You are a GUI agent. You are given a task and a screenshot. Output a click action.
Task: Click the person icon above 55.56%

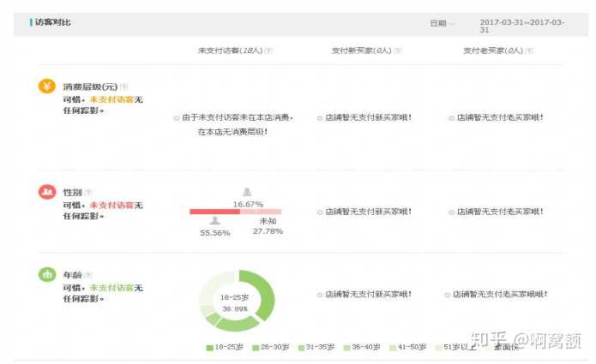coord(214,221)
